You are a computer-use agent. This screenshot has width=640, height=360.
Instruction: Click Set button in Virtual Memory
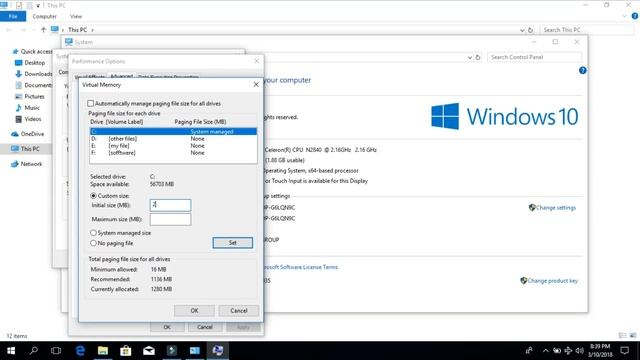[x=233, y=243]
